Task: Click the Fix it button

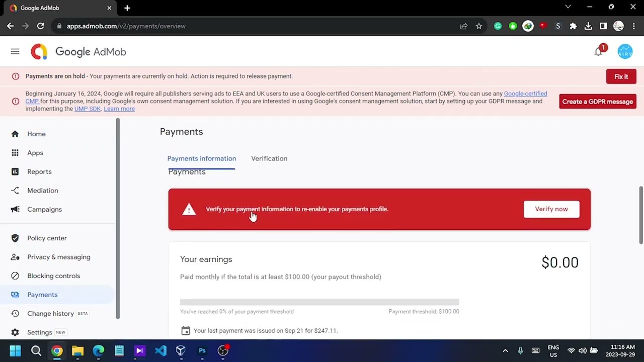Action: (x=621, y=76)
